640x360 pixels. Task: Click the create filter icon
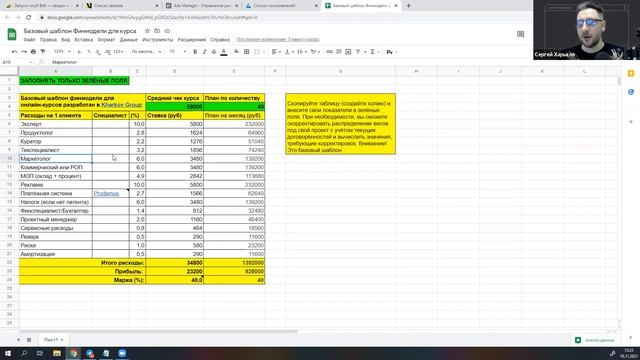point(358,52)
